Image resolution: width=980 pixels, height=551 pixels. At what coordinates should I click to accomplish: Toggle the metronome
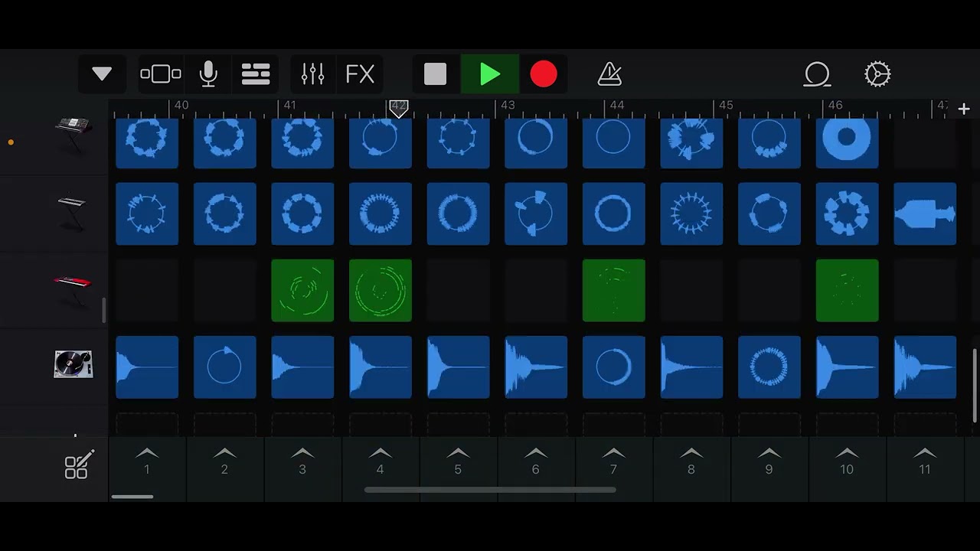(x=609, y=74)
